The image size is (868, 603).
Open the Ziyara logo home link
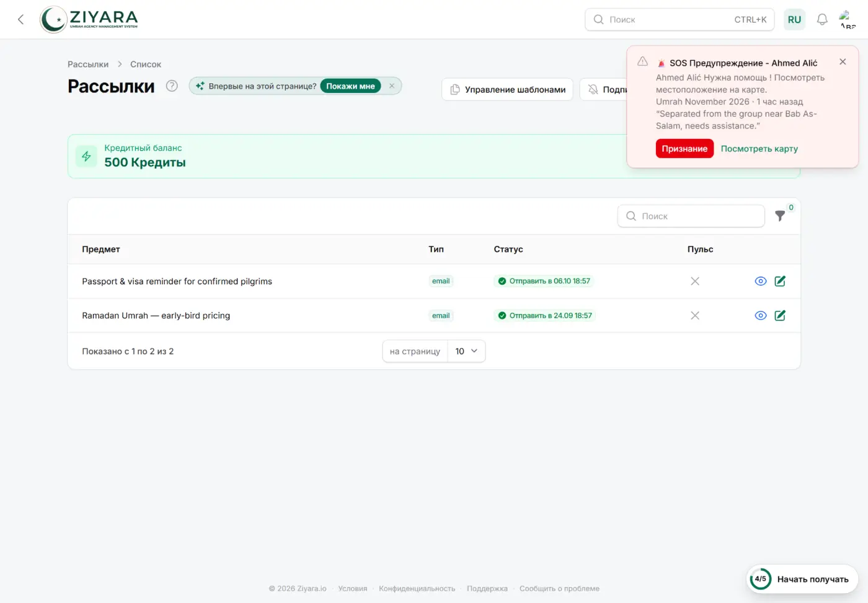click(x=89, y=19)
